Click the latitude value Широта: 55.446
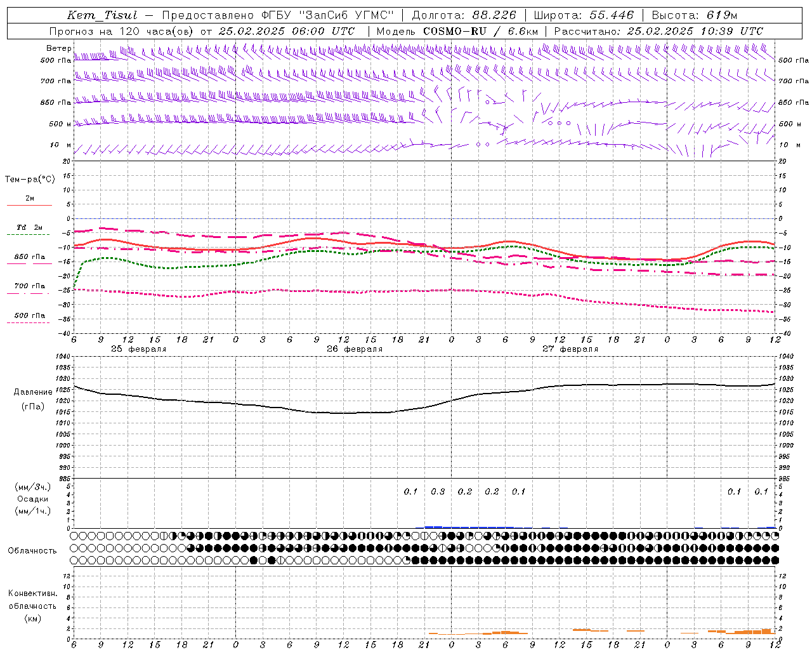The height and width of the screenshot is (650, 812). (x=584, y=15)
